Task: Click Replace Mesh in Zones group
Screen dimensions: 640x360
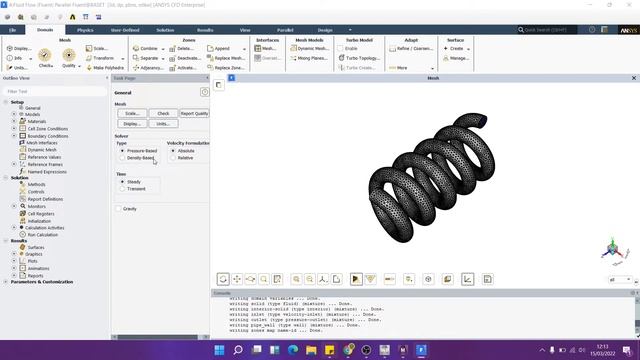Action: coord(226,58)
